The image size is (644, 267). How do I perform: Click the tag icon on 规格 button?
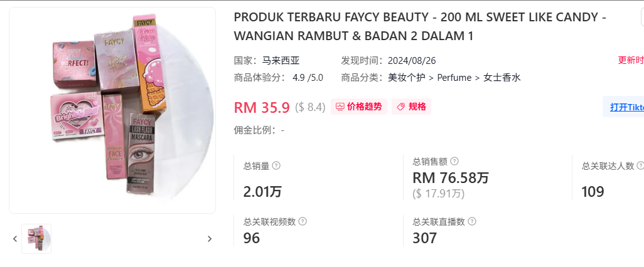point(401,107)
